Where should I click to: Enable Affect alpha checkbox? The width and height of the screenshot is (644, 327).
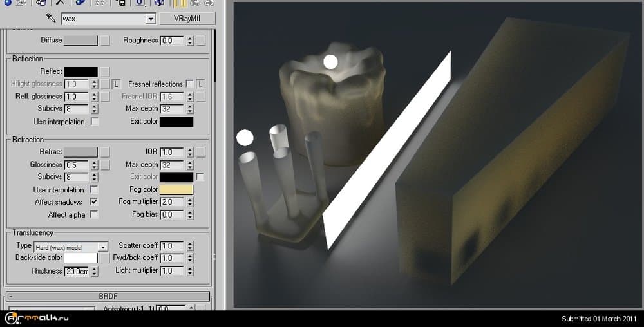tap(94, 214)
